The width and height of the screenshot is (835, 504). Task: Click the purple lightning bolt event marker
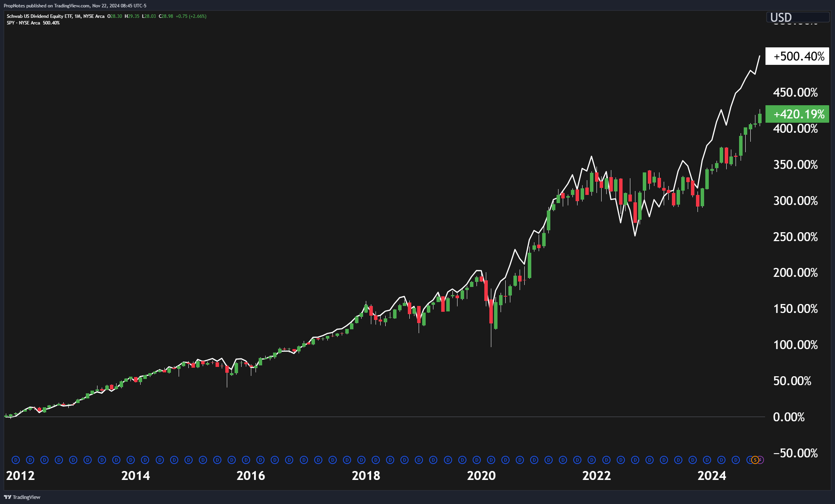pos(761,460)
